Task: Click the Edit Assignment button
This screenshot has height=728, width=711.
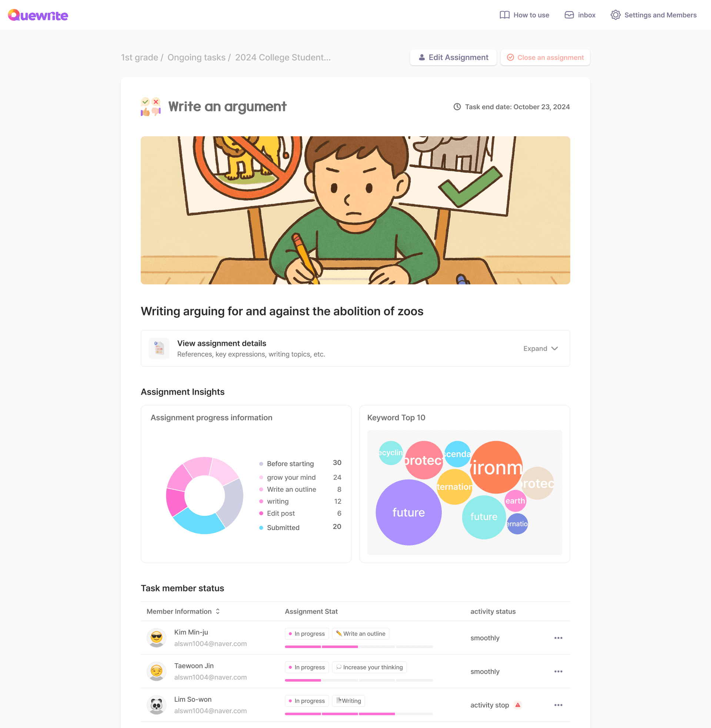Action: (453, 57)
